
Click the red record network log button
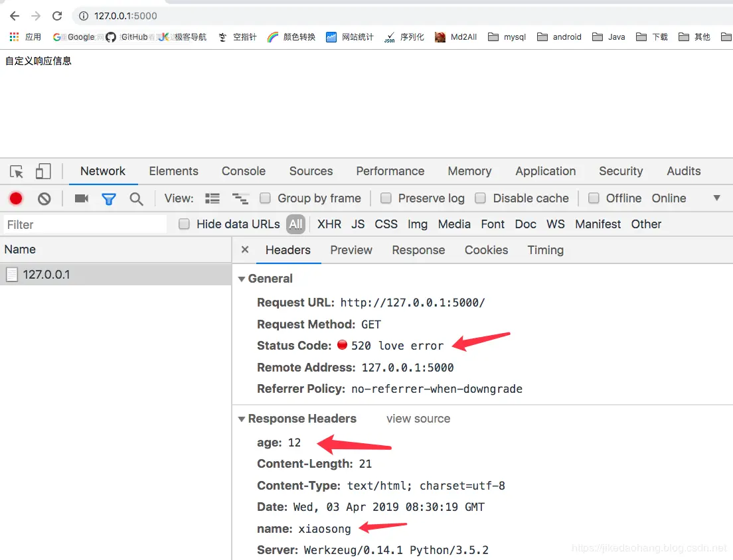[x=16, y=198]
